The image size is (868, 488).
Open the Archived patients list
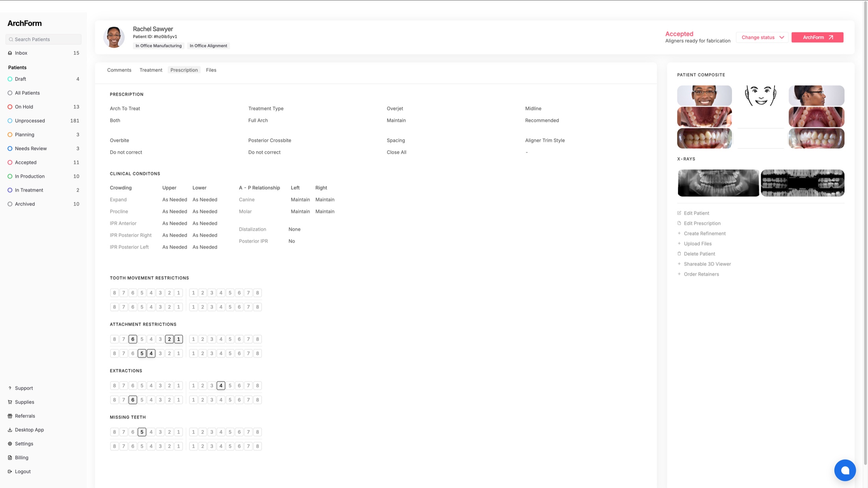(x=24, y=204)
